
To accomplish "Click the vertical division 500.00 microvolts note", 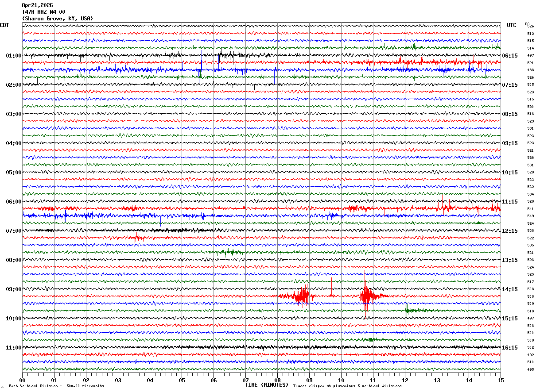I will pyautogui.click(x=56, y=386).
